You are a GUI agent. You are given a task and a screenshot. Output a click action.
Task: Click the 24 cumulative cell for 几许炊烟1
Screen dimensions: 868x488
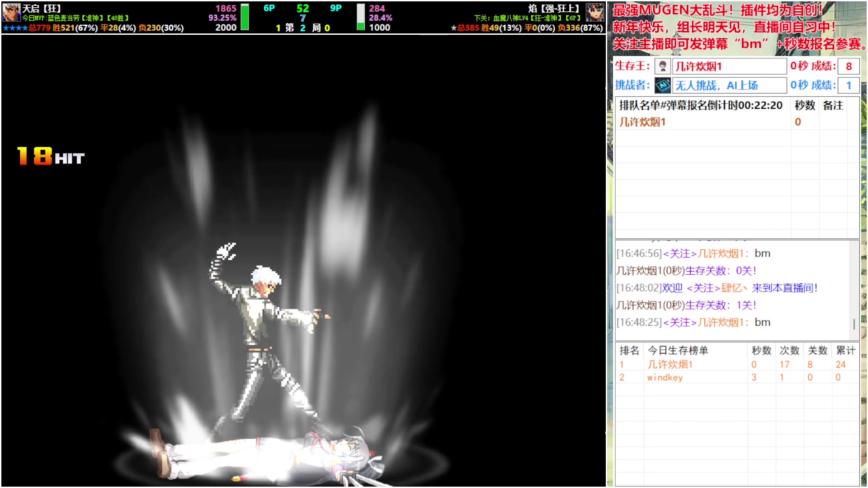click(840, 365)
